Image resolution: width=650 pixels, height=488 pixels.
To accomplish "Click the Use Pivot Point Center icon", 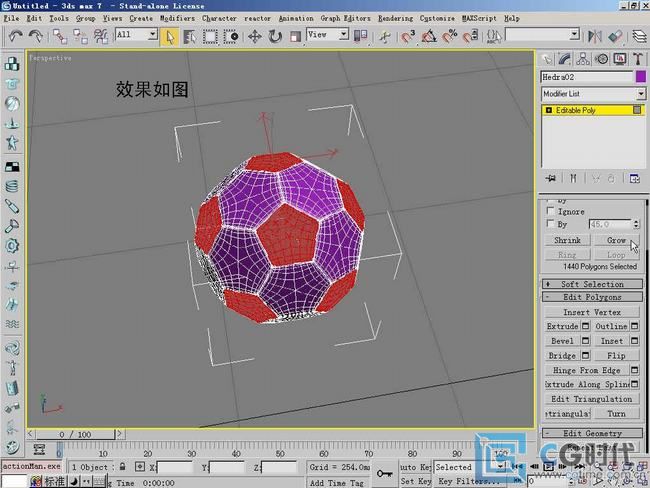I will 360,36.
